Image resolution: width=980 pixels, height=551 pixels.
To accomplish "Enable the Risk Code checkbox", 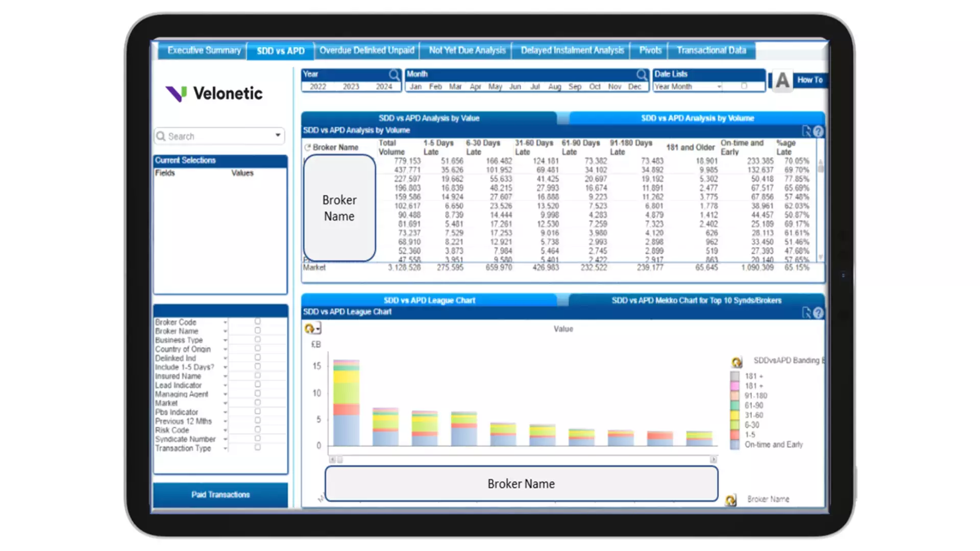I will click(258, 429).
